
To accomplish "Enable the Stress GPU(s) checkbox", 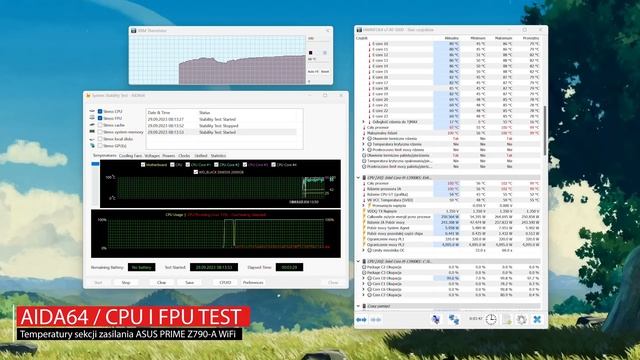I will pos(100,146).
